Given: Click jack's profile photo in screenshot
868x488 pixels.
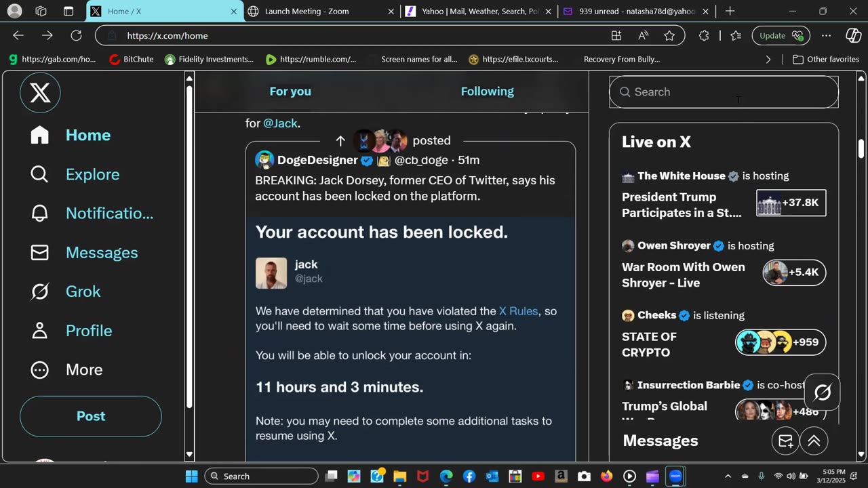Looking at the screenshot, I should (x=271, y=273).
